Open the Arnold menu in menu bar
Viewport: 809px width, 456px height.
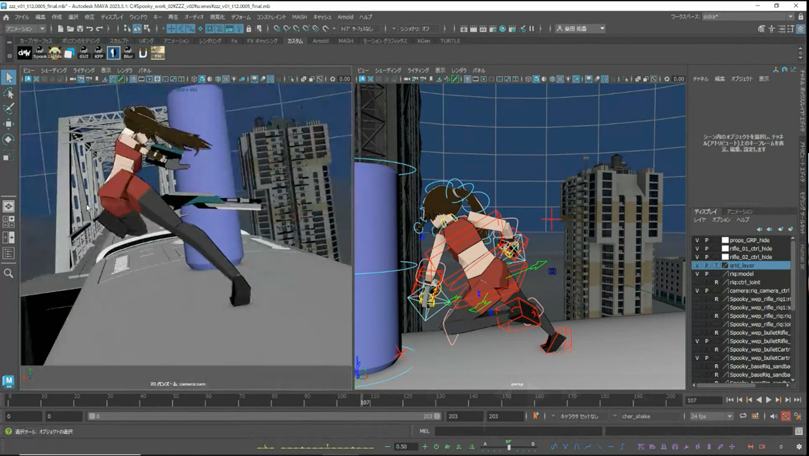[x=345, y=17]
